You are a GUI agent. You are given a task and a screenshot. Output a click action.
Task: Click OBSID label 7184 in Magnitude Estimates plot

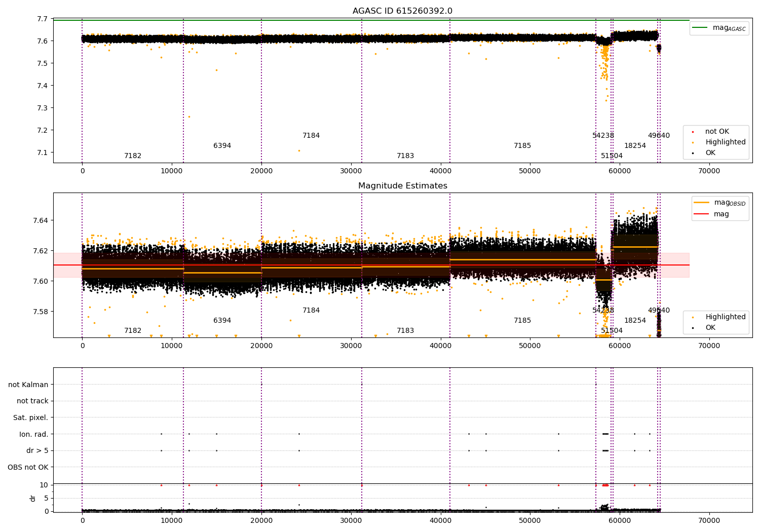pos(311,311)
